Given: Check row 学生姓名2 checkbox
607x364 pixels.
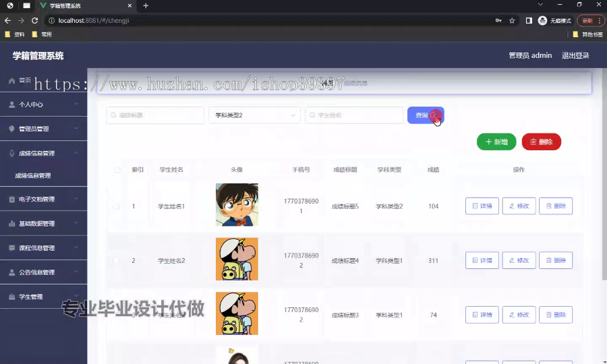Looking at the screenshot, I should pos(116,261).
